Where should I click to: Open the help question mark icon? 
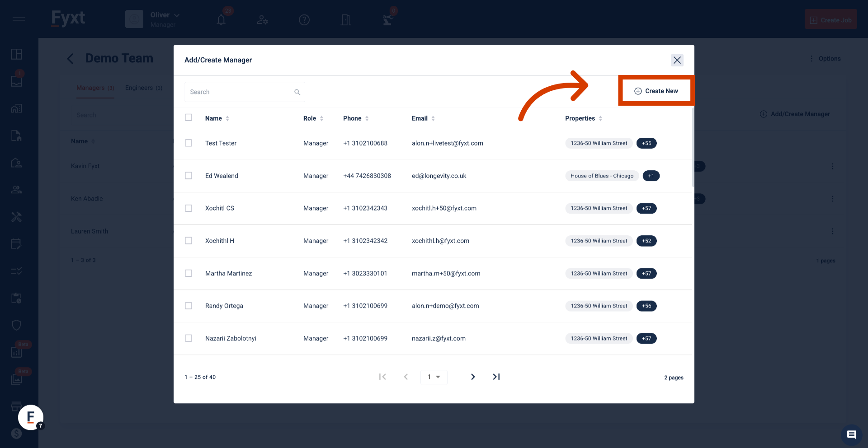304,20
